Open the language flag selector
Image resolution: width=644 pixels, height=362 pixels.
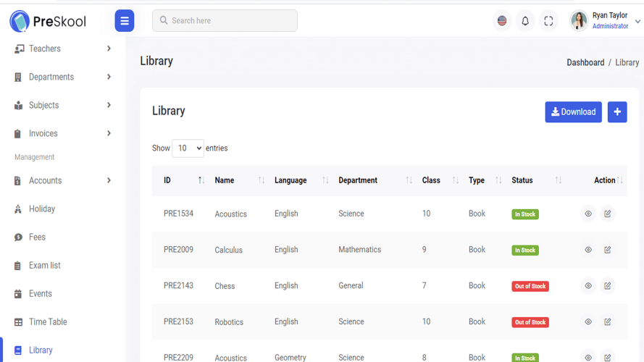tap(502, 20)
